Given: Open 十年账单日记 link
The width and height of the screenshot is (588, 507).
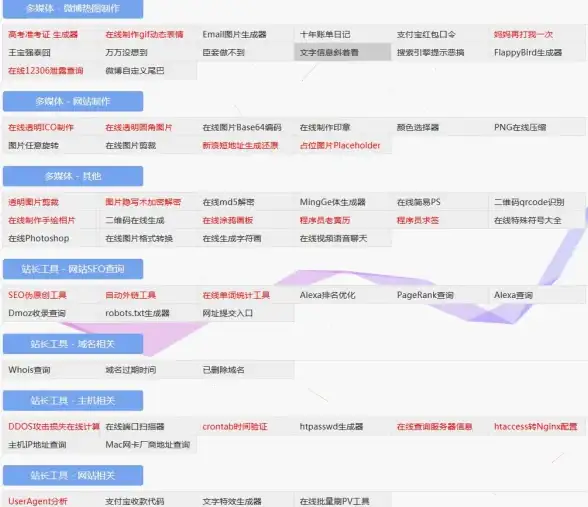Looking at the screenshot, I should pos(325,34).
